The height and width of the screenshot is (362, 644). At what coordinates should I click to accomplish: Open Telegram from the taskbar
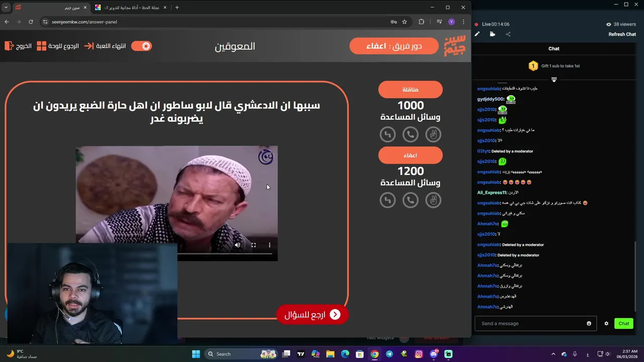pos(389,354)
